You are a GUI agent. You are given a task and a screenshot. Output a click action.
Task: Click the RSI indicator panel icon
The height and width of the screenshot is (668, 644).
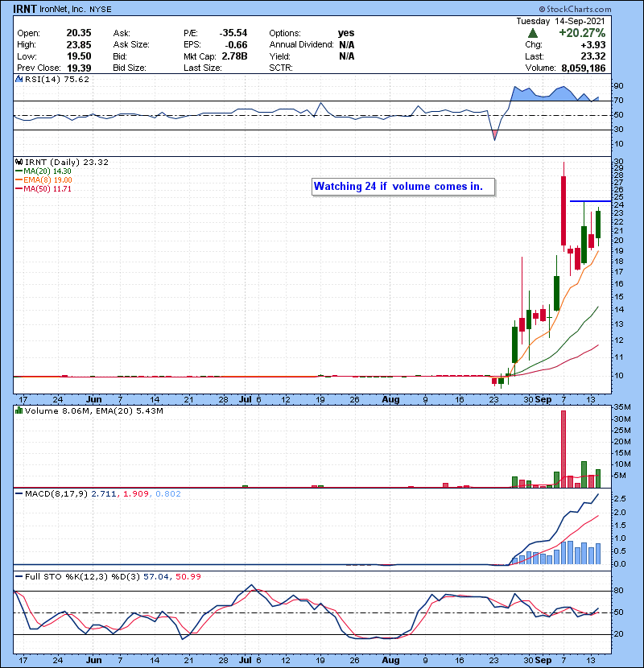coord(19,79)
